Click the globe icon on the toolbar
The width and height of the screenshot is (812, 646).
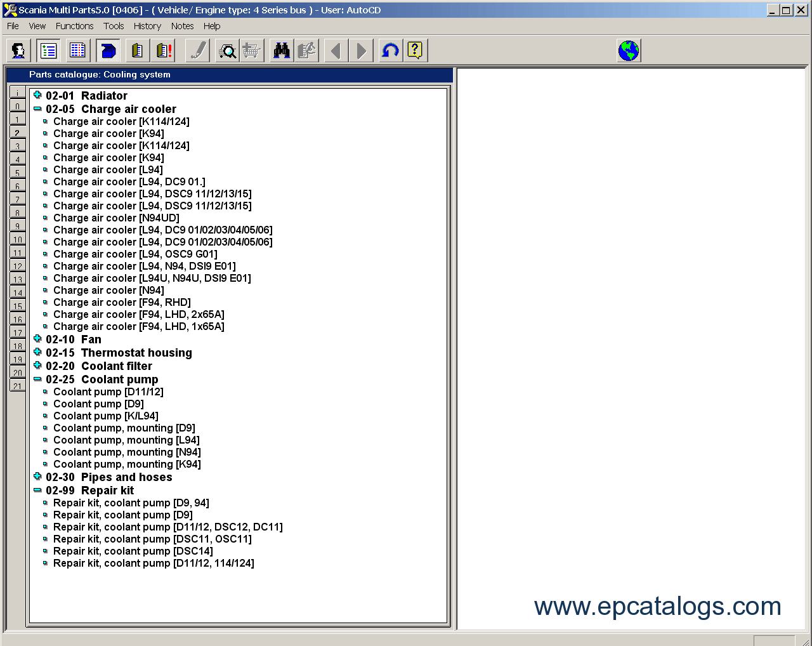click(x=628, y=50)
